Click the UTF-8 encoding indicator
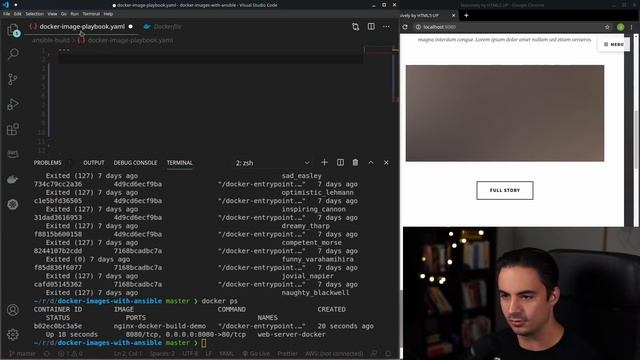 (190, 353)
